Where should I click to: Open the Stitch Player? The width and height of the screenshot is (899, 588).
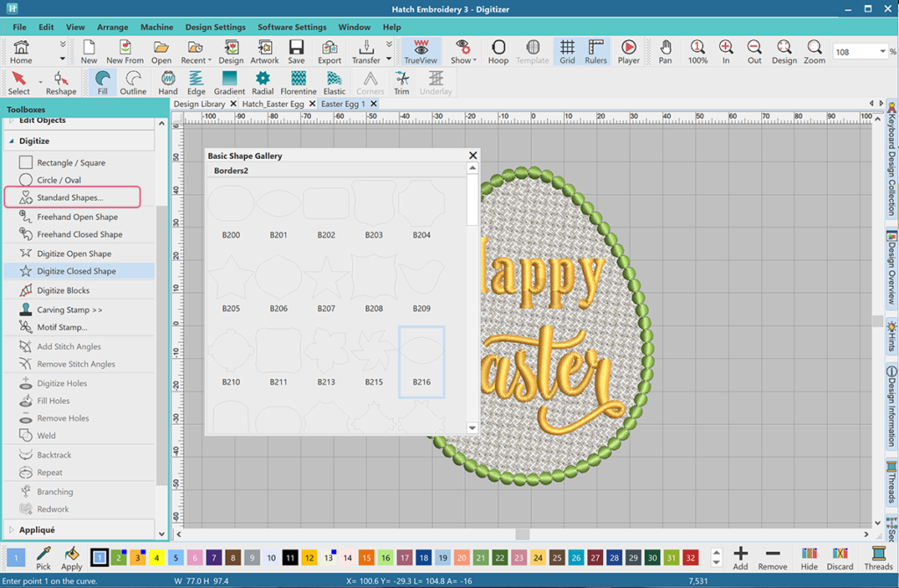point(629,52)
